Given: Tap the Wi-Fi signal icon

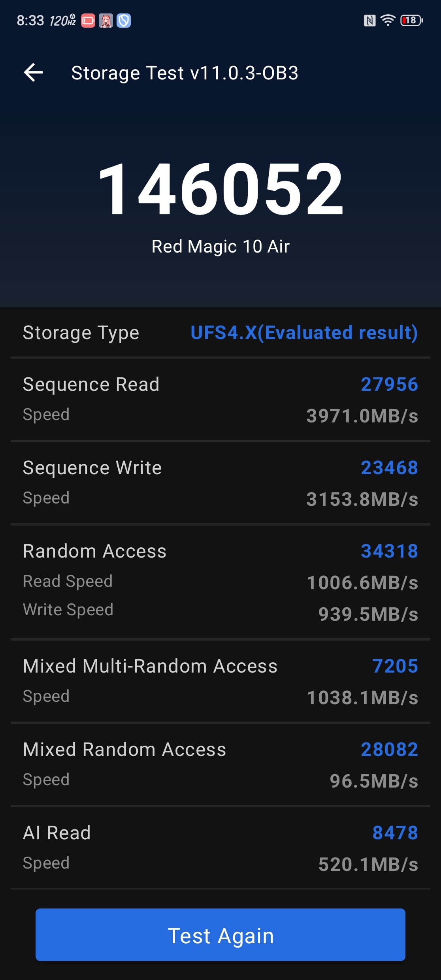Looking at the screenshot, I should [x=388, y=20].
